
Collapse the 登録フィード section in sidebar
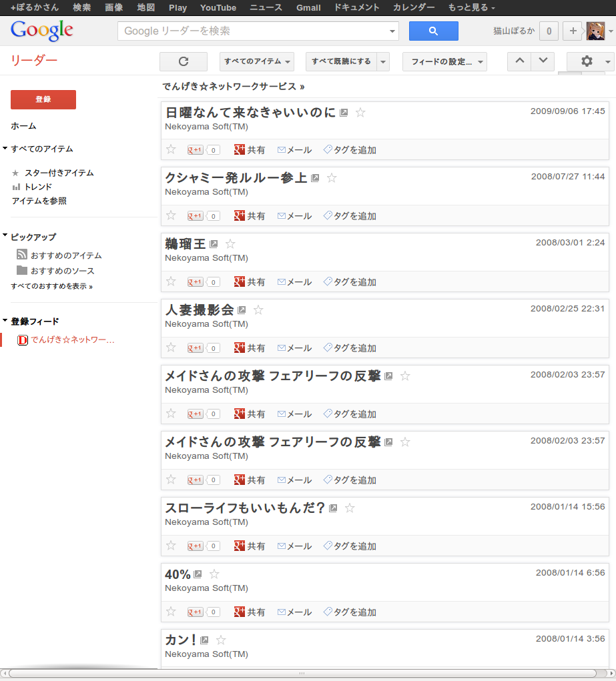click(x=5, y=321)
